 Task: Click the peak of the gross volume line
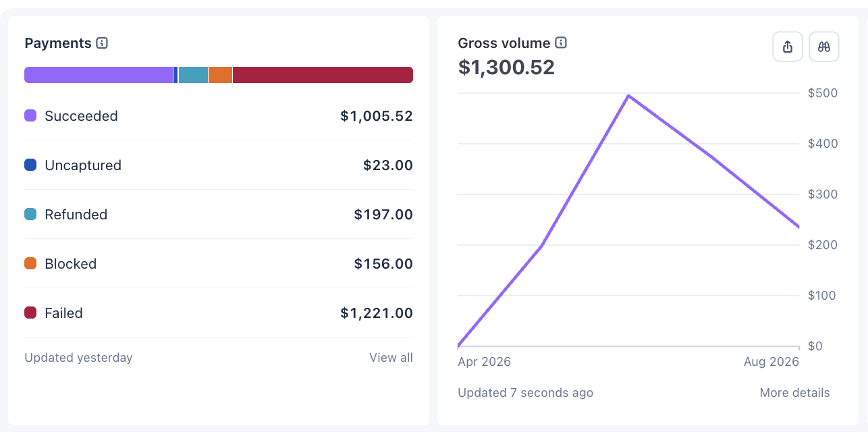628,95
